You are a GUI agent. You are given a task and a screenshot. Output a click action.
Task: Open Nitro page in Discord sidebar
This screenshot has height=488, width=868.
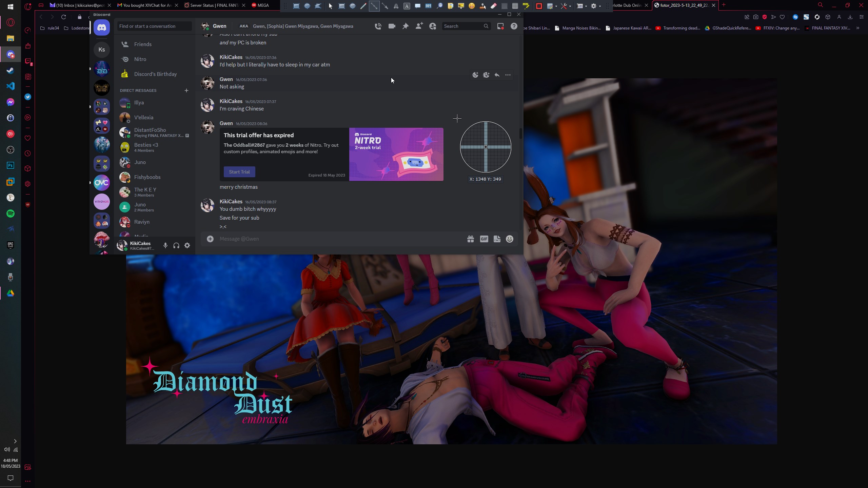click(x=154, y=59)
